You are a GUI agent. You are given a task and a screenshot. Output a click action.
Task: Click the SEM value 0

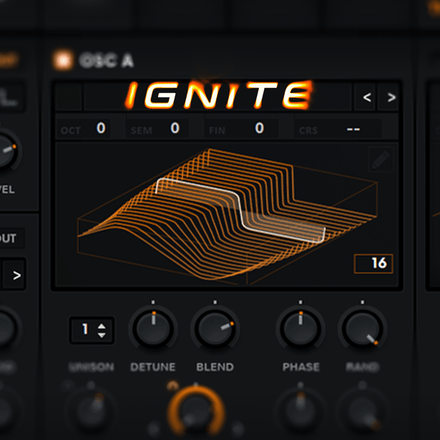(175, 128)
